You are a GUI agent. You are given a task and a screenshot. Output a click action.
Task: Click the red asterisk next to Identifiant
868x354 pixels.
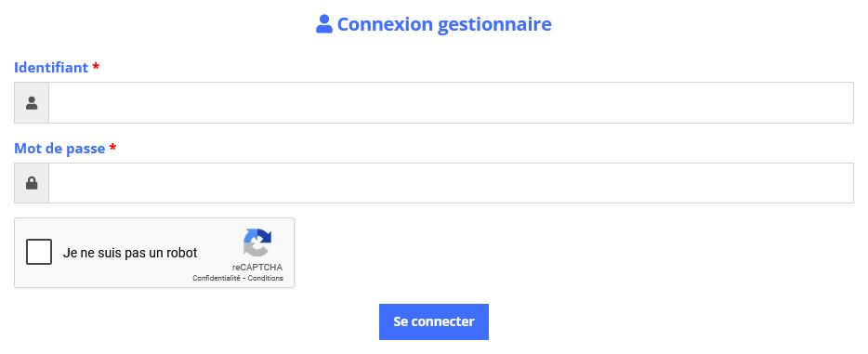pos(96,68)
